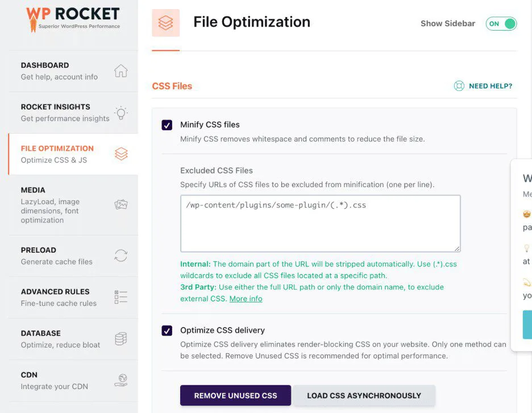The width and height of the screenshot is (532, 413).
Task: Open Rocket Insights via its lightbulb icon
Action: [120, 113]
